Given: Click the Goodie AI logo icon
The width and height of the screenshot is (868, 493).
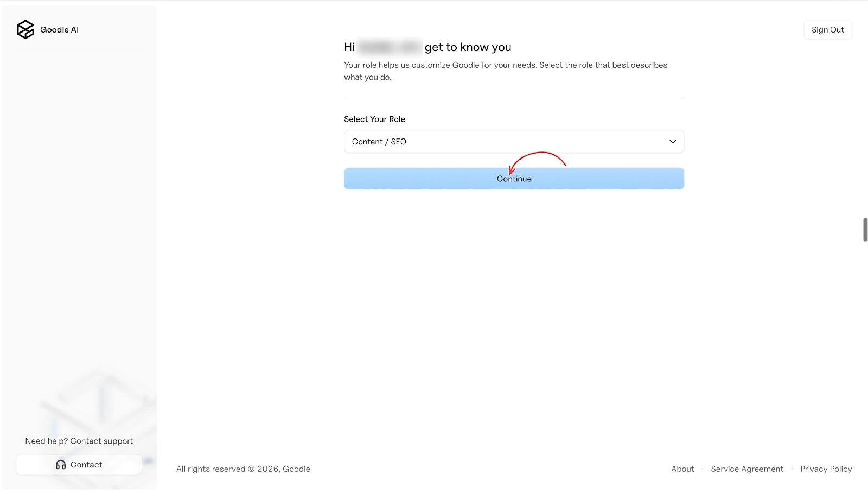Looking at the screenshot, I should coord(25,30).
